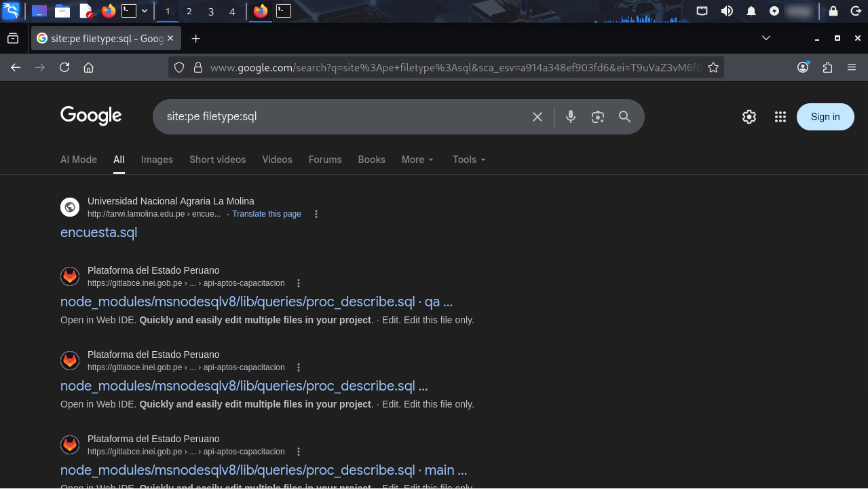Reload the current page

tap(64, 67)
